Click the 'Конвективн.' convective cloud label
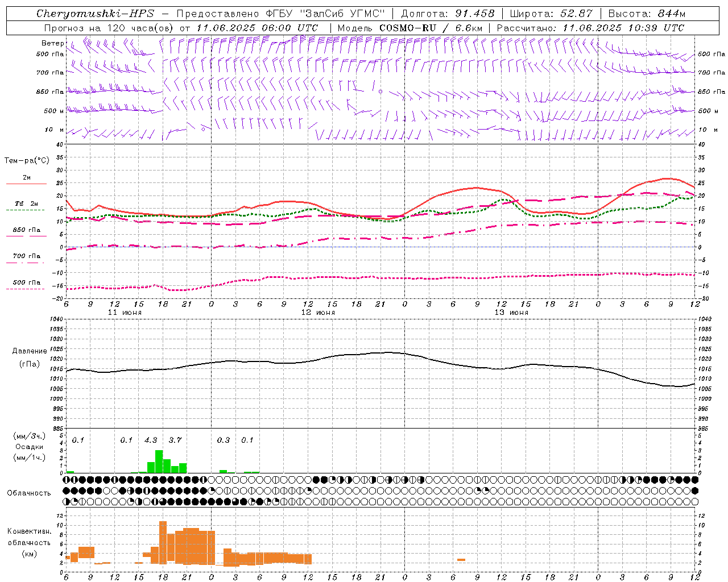Screen dimensions: 728x582 coord(29,531)
